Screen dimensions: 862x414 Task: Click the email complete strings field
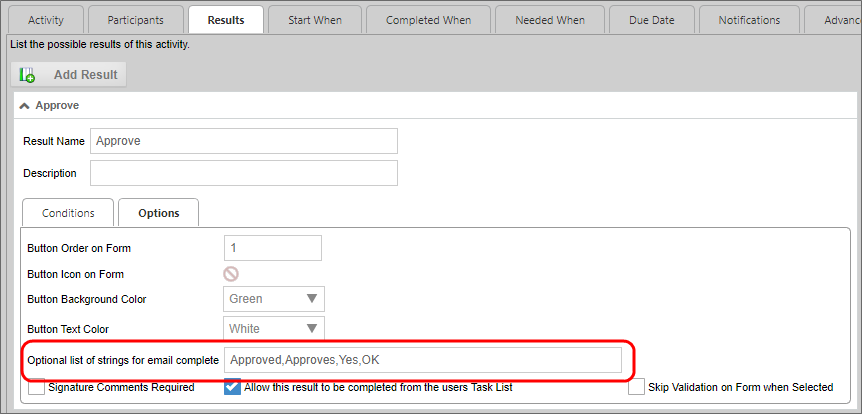tap(422, 360)
